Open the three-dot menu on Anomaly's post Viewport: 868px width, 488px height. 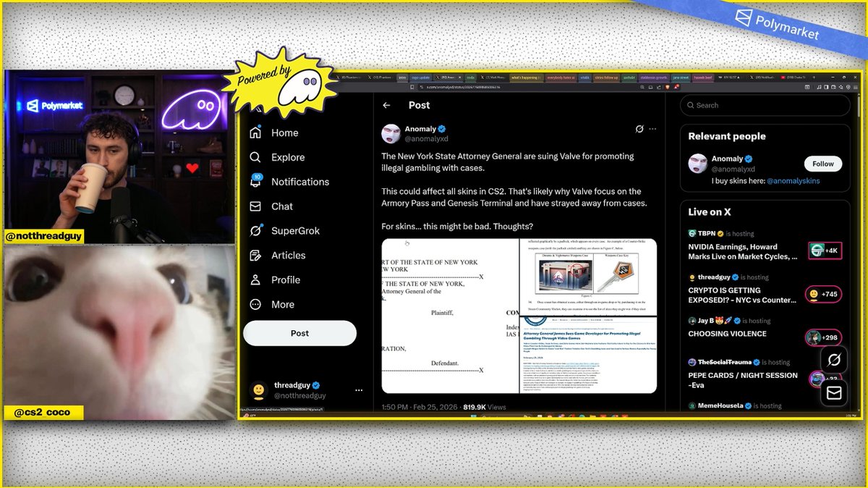[652, 129]
